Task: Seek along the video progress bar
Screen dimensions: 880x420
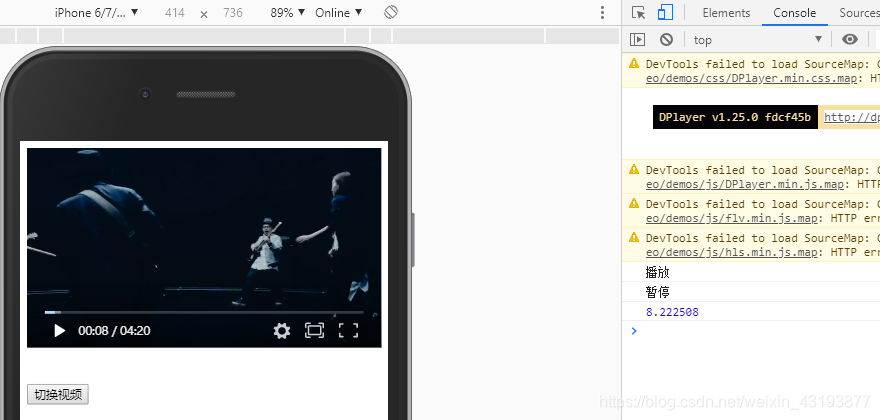Action: pos(204,312)
